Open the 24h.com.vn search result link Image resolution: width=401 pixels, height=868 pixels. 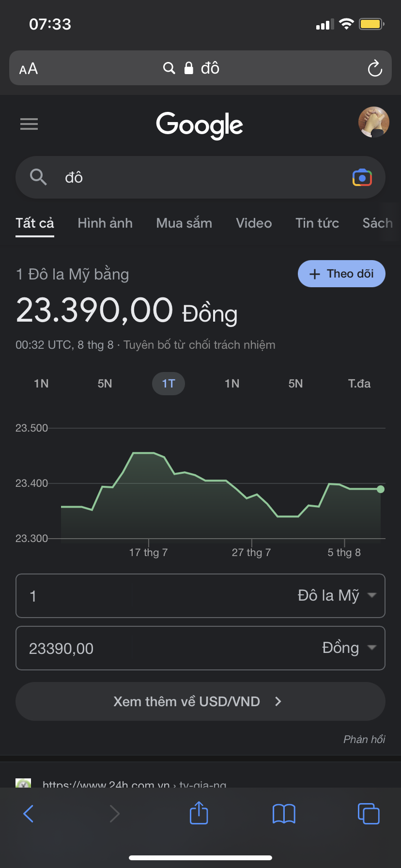[x=134, y=784]
